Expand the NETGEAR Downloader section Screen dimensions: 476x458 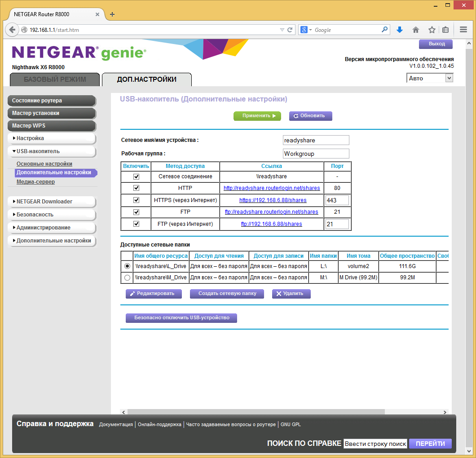(52, 202)
